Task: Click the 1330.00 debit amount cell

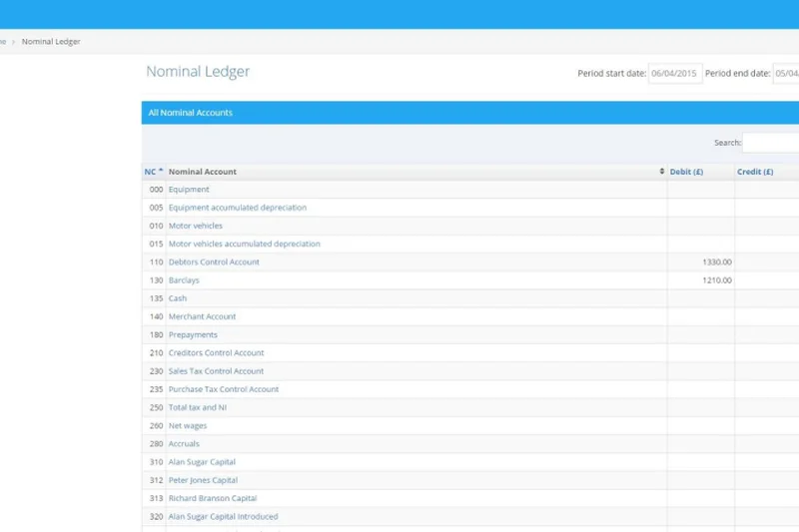Action: pos(716,263)
